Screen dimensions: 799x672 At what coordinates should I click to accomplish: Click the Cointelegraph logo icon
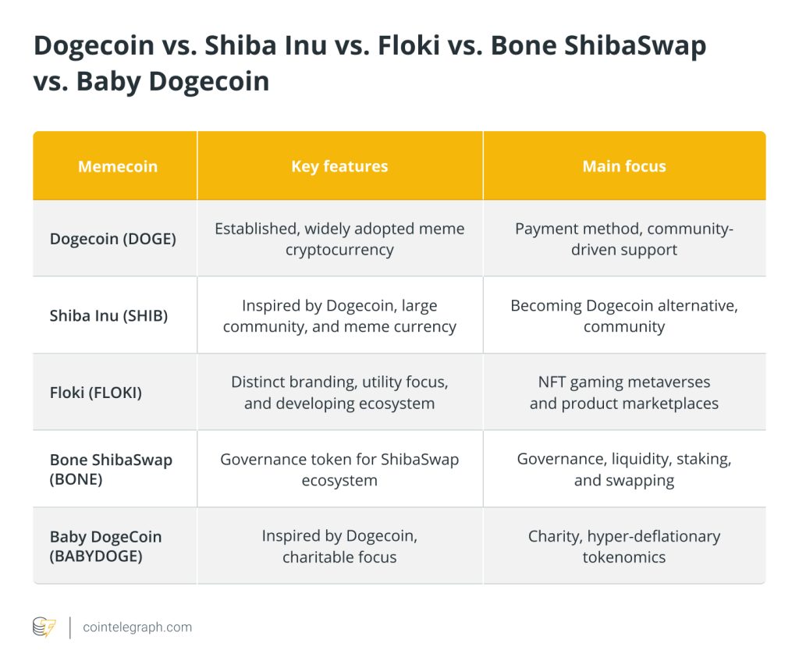click(x=44, y=627)
